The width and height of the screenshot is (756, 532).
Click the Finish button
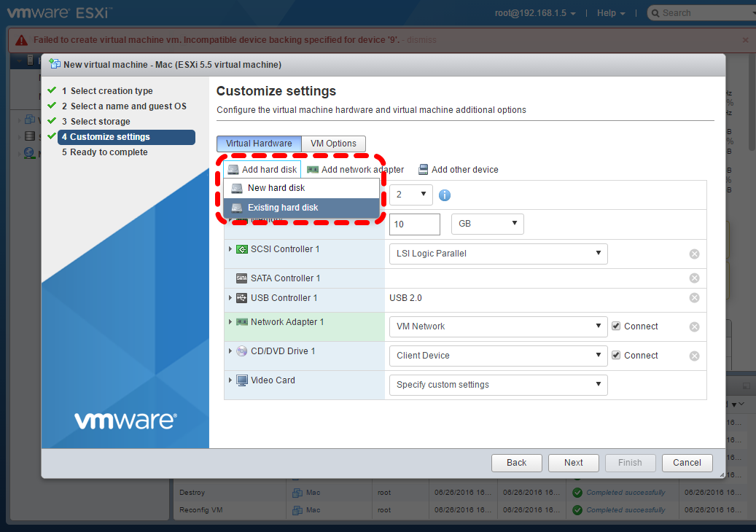coord(630,463)
